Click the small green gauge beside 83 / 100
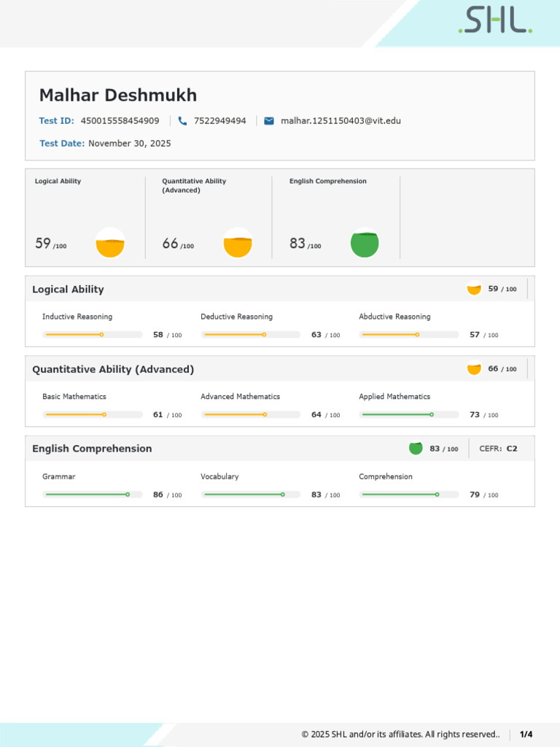The height and width of the screenshot is (747, 560). coord(416,449)
